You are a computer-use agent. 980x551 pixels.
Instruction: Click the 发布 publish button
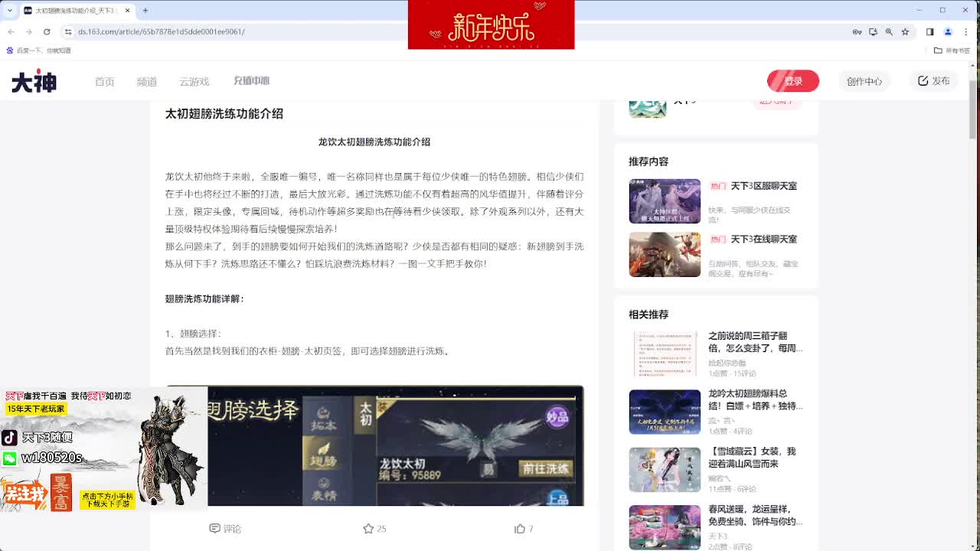[934, 81]
